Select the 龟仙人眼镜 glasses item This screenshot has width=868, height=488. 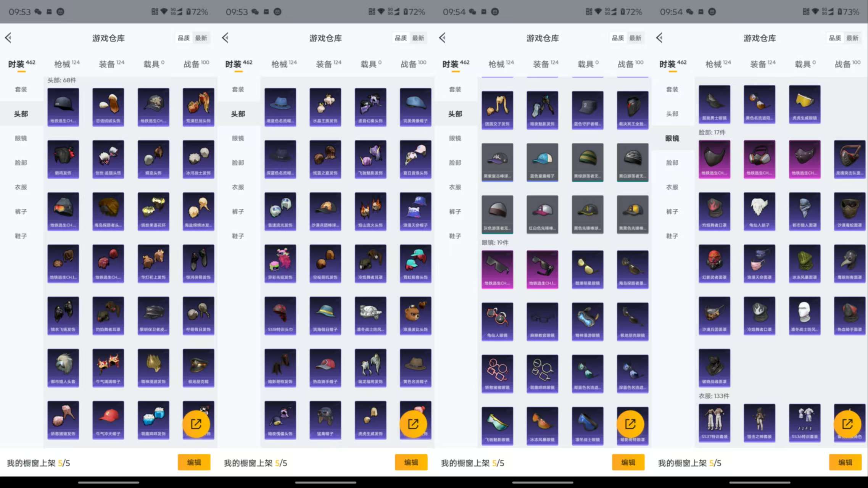pyautogui.click(x=497, y=322)
